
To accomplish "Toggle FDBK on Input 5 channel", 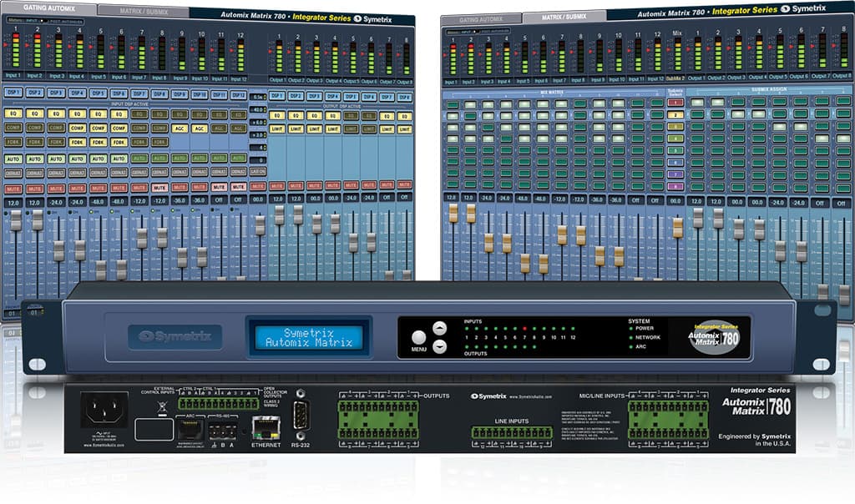I will click(x=99, y=142).
